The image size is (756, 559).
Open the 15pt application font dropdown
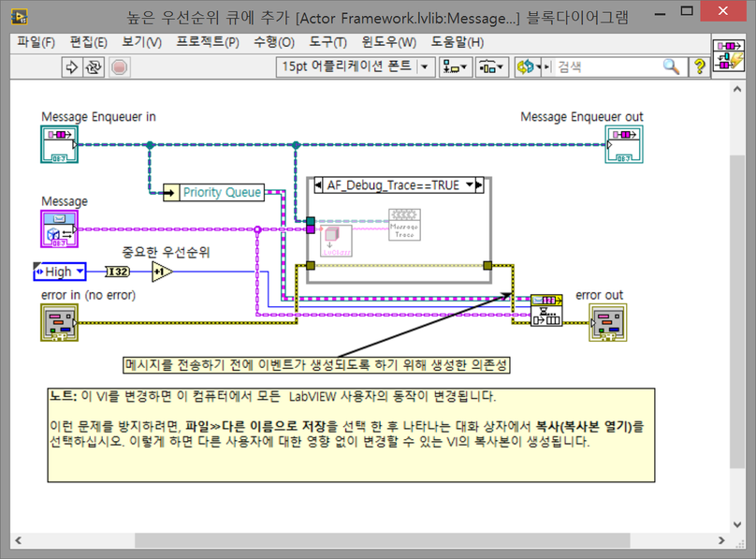click(425, 66)
